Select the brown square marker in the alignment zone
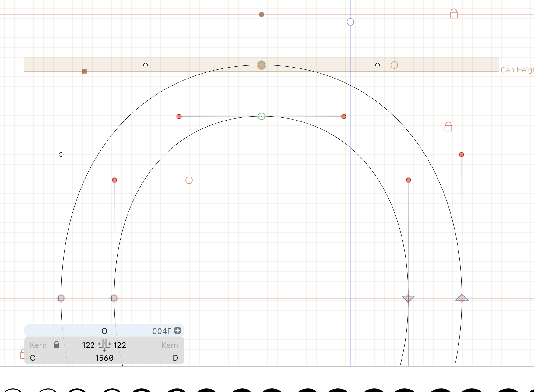 click(x=84, y=71)
